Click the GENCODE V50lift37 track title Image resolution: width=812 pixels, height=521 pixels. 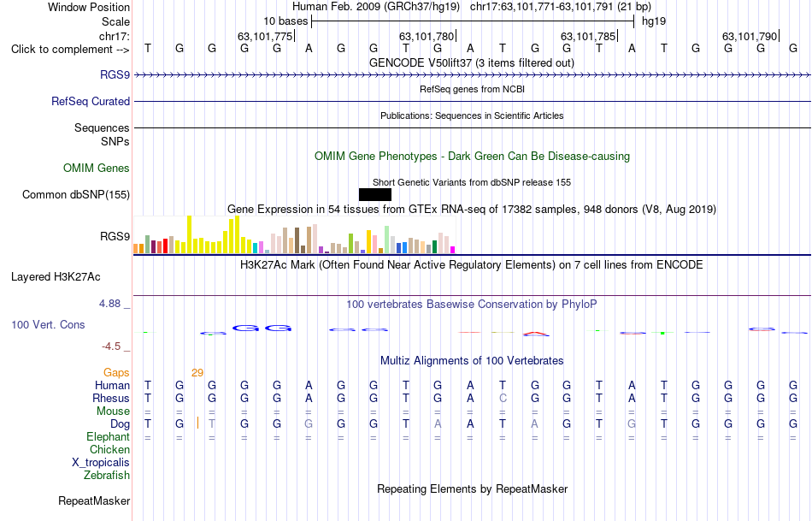coord(472,63)
